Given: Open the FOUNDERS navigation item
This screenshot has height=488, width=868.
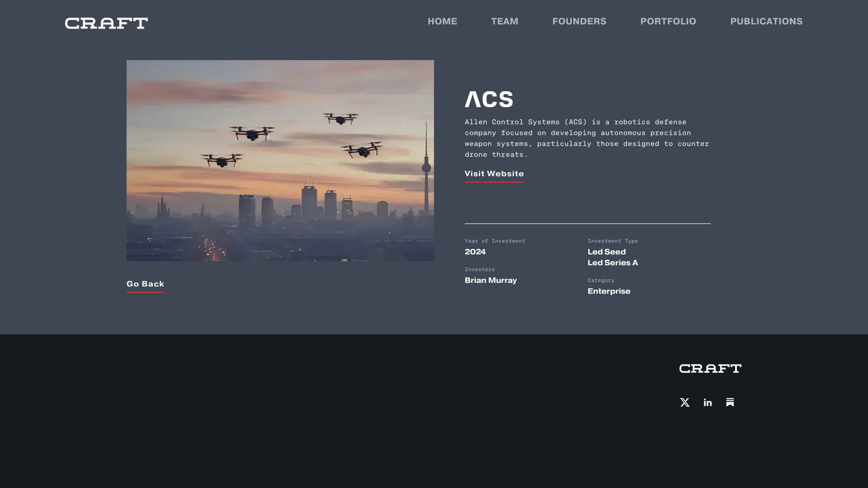Looking at the screenshot, I should coord(579,21).
